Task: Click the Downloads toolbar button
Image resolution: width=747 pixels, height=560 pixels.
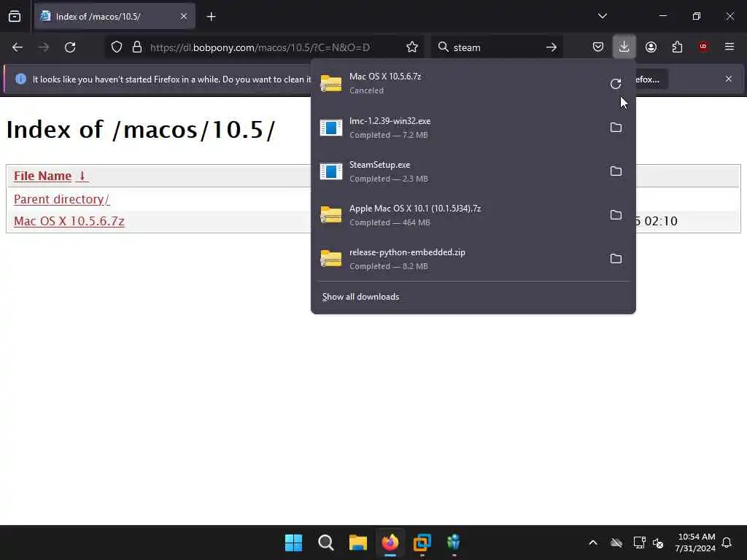Action: [x=624, y=47]
